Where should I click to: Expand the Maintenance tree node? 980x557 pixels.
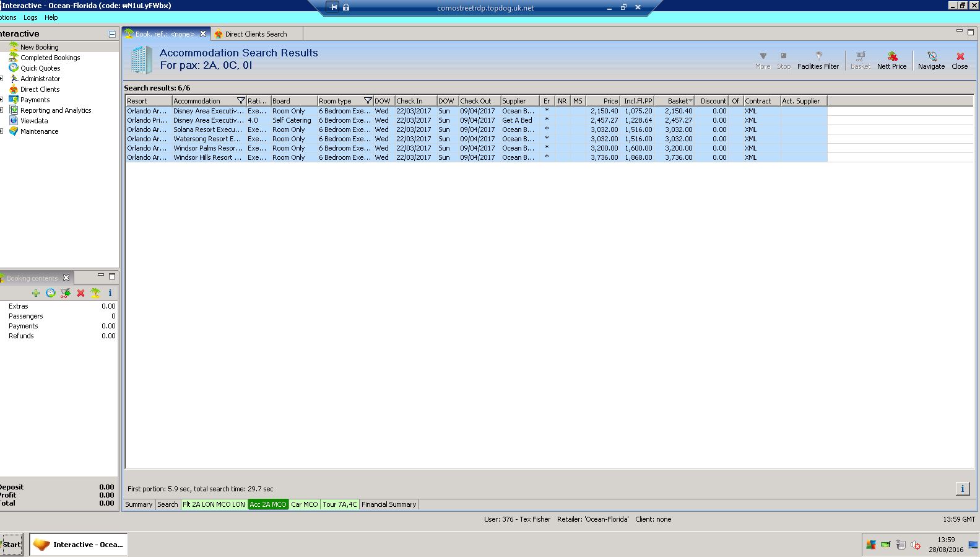tap(2, 131)
